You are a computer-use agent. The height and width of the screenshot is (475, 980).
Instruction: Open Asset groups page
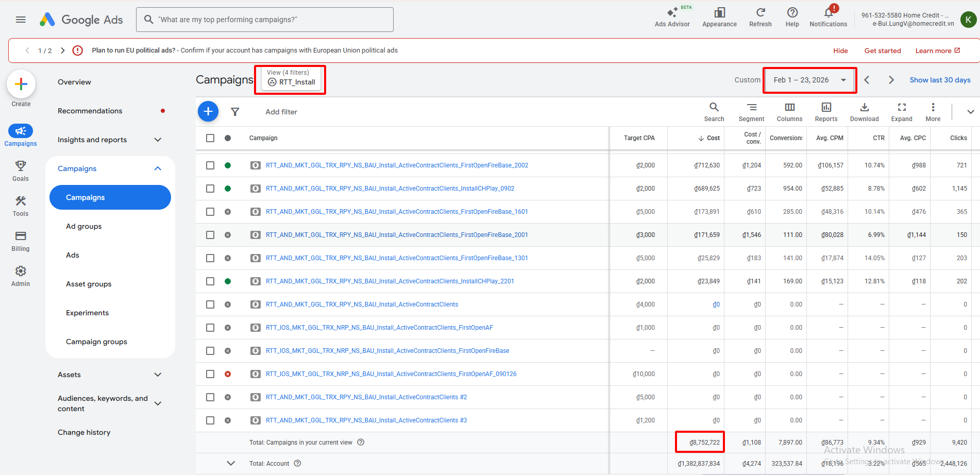[x=89, y=284]
